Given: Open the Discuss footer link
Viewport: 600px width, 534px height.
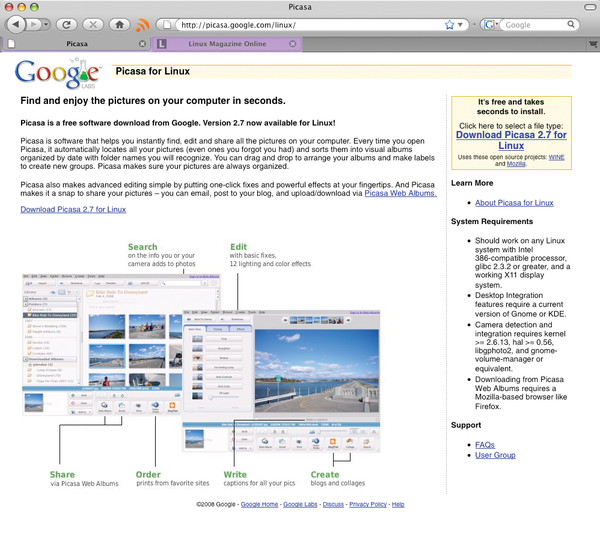Looking at the screenshot, I should coord(333,504).
